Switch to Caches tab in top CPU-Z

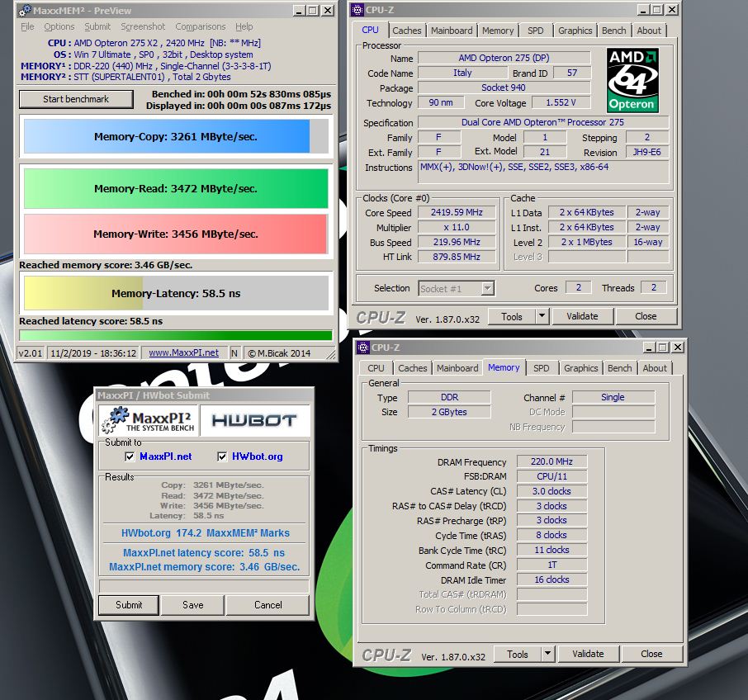407,31
